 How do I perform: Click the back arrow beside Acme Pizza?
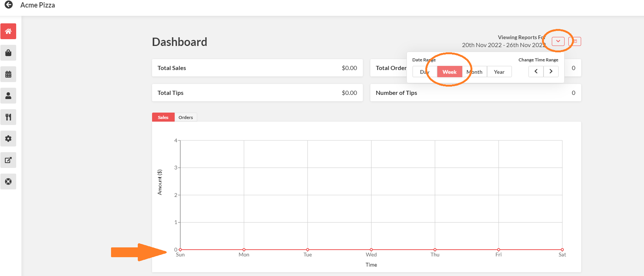[8, 5]
